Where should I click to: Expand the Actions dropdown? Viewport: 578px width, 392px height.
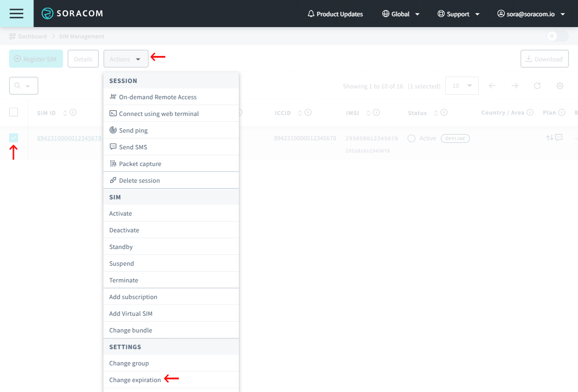126,59
